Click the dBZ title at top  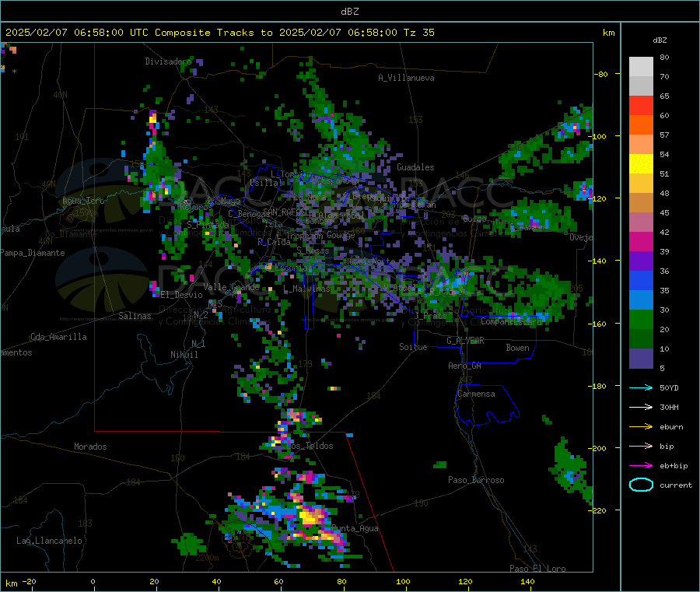(x=349, y=12)
